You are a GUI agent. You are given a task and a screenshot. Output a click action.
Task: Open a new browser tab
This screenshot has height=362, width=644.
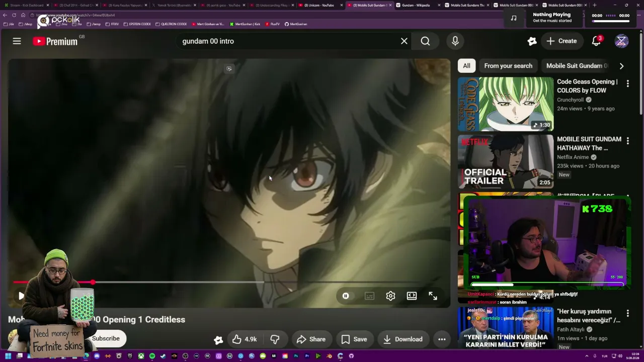tap(594, 5)
